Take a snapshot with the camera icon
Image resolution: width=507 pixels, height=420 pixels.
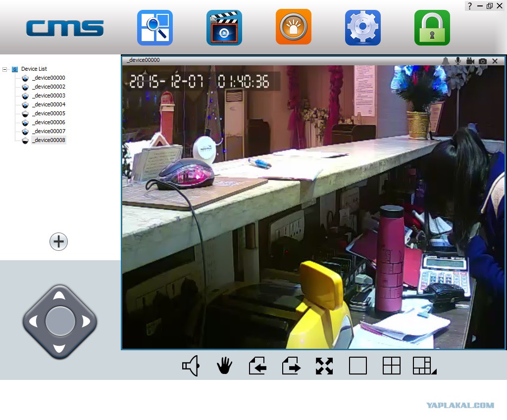pyautogui.click(x=483, y=61)
